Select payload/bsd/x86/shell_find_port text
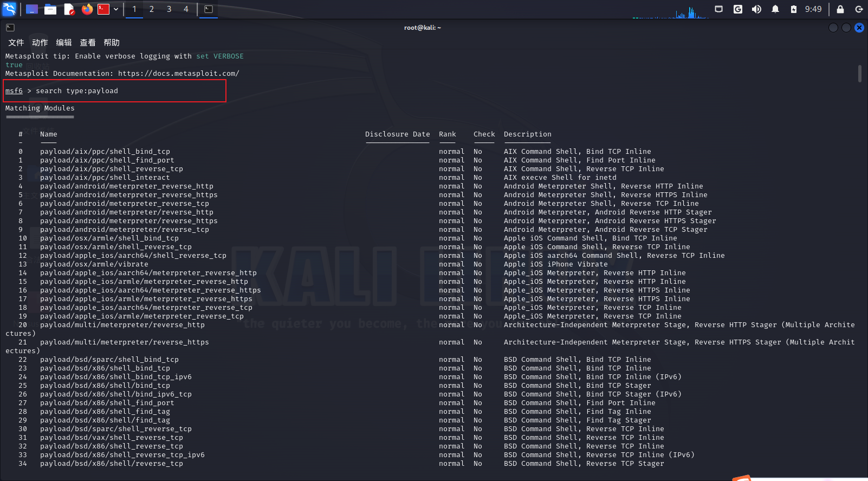This screenshot has width=868, height=481. tap(107, 403)
